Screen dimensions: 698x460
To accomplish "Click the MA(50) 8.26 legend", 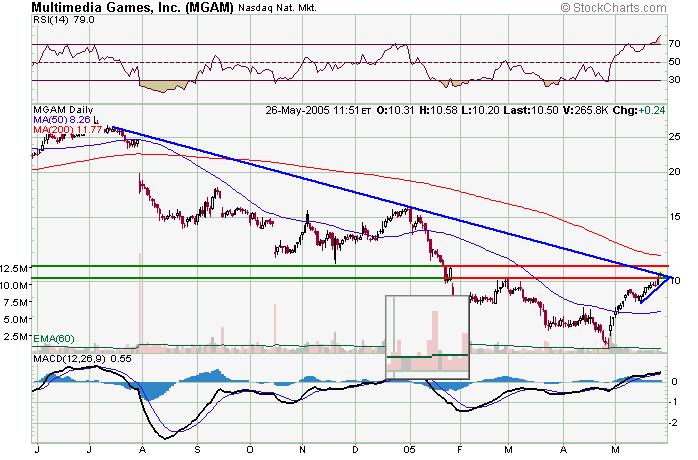I will click(x=61, y=119).
